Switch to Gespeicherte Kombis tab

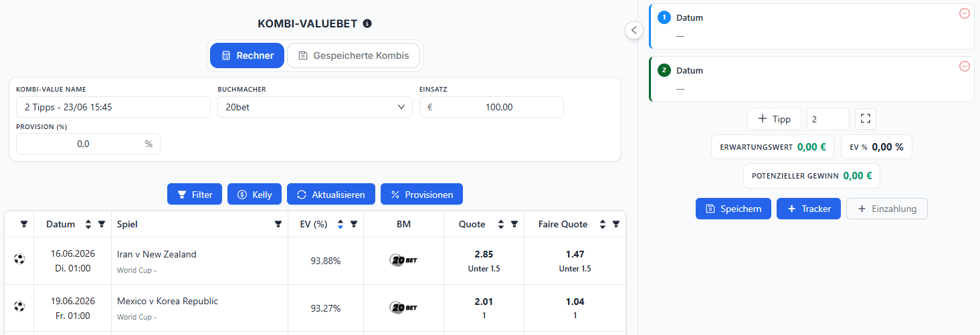[353, 55]
